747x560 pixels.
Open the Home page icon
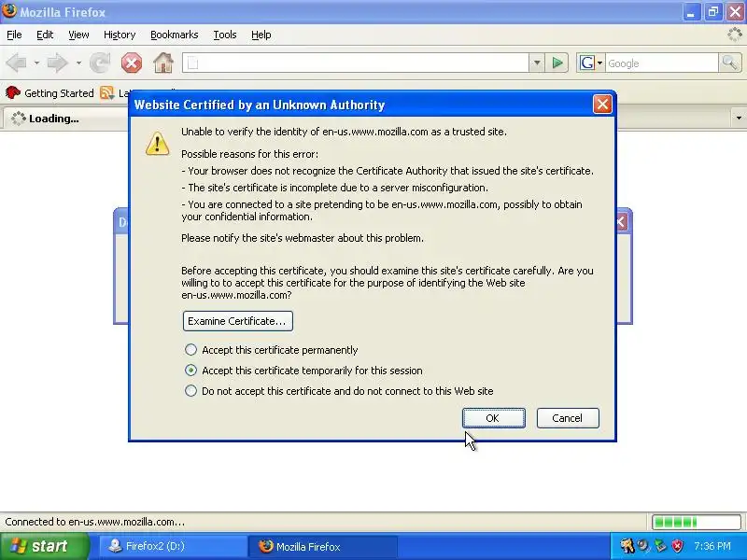(x=162, y=63)
